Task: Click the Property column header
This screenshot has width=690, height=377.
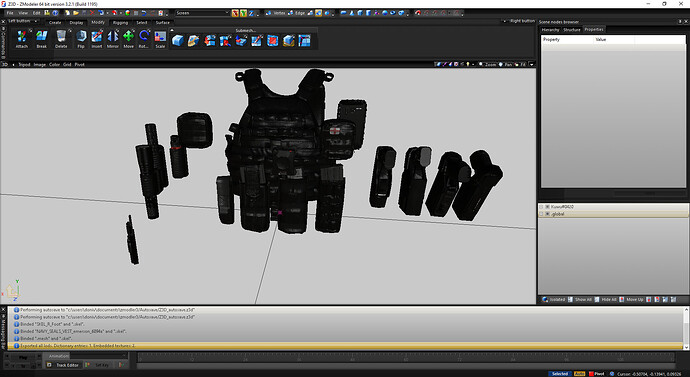Action: [x=567, y=40]
